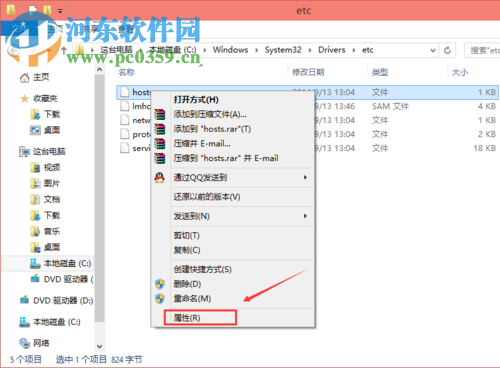
Task: Open Downloads (下载) under Favorites
Action: [52, 114]
